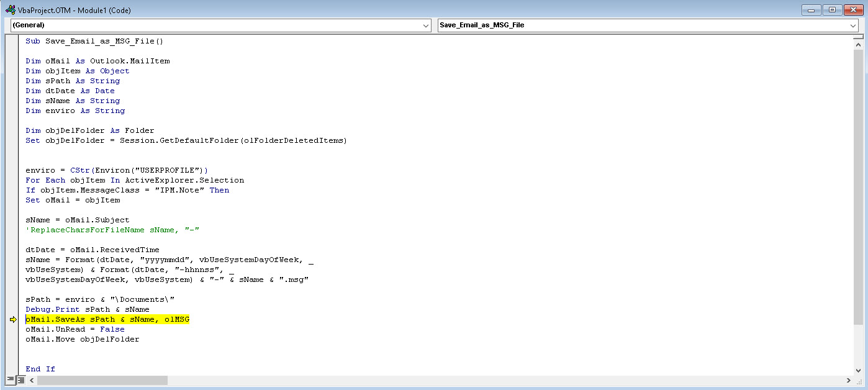Click the Procedure View button
Viewport: 868px width, 390px height.
tap(11, 380)
